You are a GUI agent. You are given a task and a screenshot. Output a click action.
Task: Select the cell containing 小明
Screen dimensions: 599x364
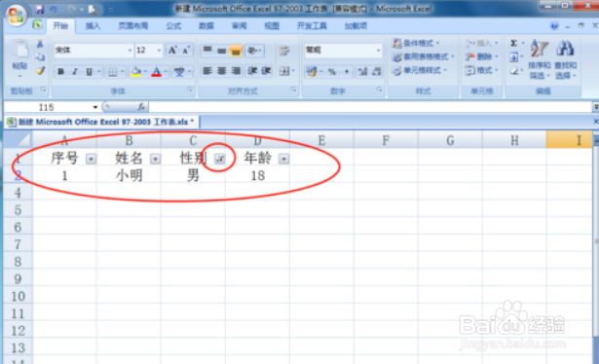(x=129, y=176)
